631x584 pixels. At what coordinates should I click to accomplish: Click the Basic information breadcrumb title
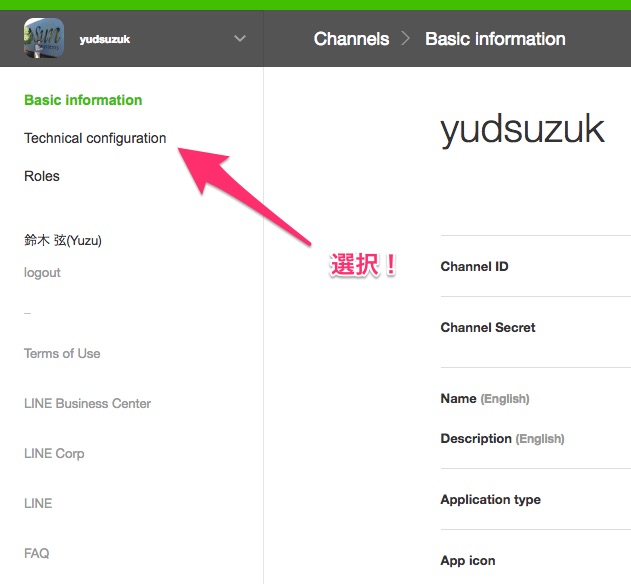click(x=495, y=39)
